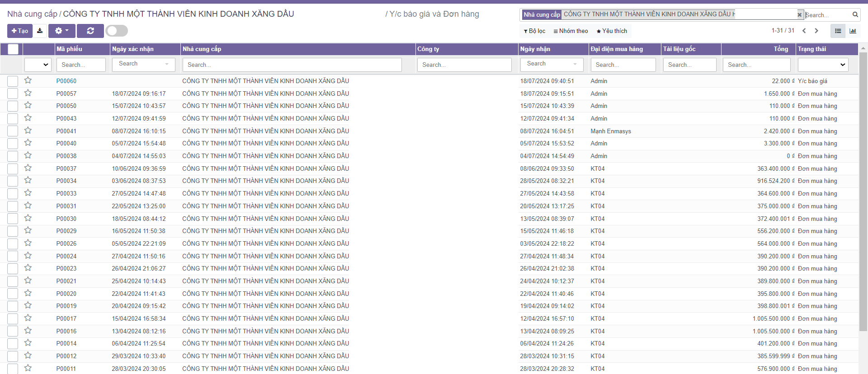Click the Tạo create button
Viewport: 868px width, 374px height.
click(20, 31)
